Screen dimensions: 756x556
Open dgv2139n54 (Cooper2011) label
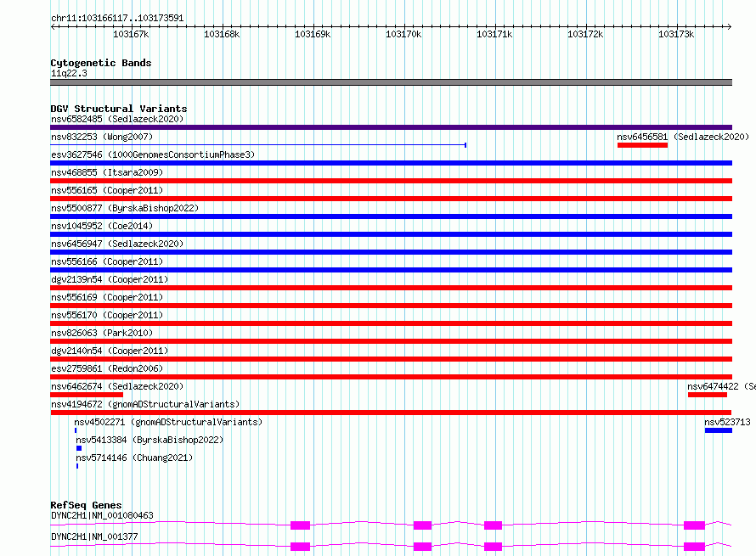click(x=110, y=279)
